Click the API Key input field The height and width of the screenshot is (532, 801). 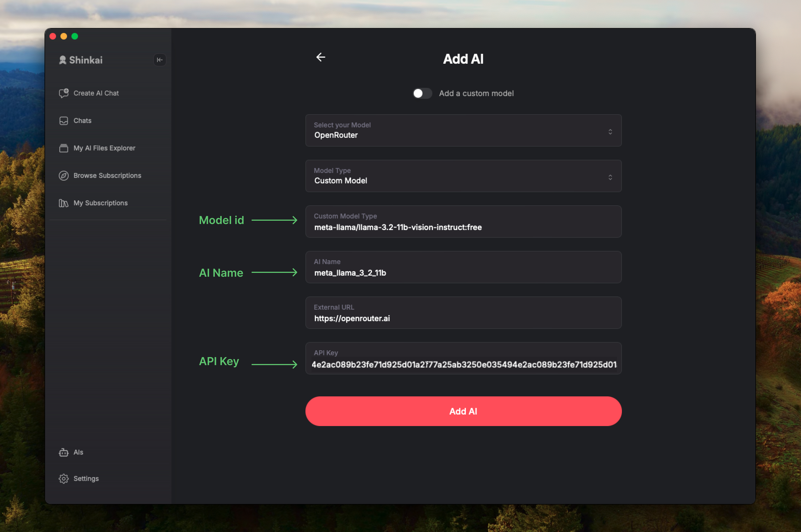click(x=463, y=359)
